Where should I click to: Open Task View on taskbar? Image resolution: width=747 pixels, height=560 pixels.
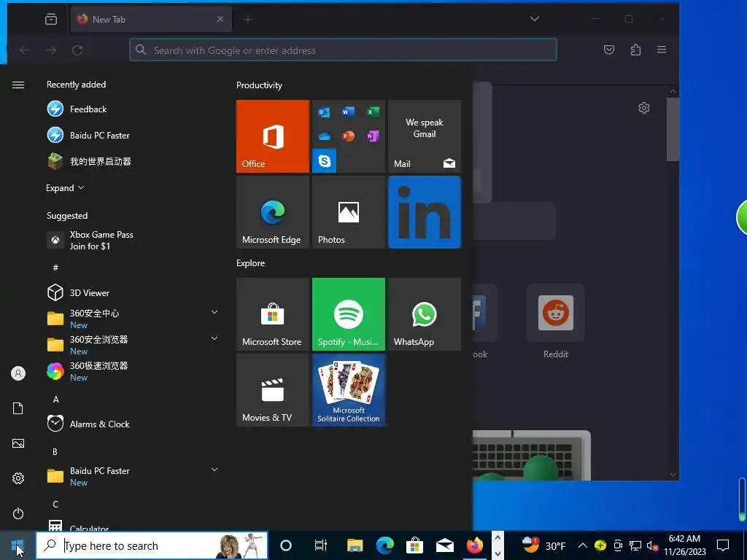(321, 545)
